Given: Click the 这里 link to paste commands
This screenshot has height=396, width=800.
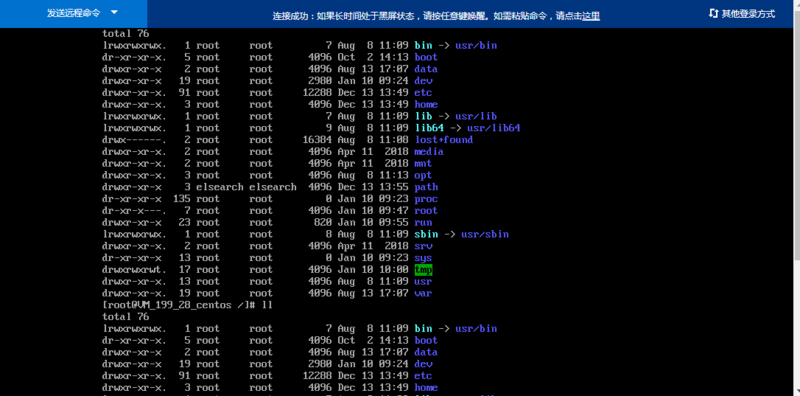Looking at the screenshot, I should pos(591,16).
